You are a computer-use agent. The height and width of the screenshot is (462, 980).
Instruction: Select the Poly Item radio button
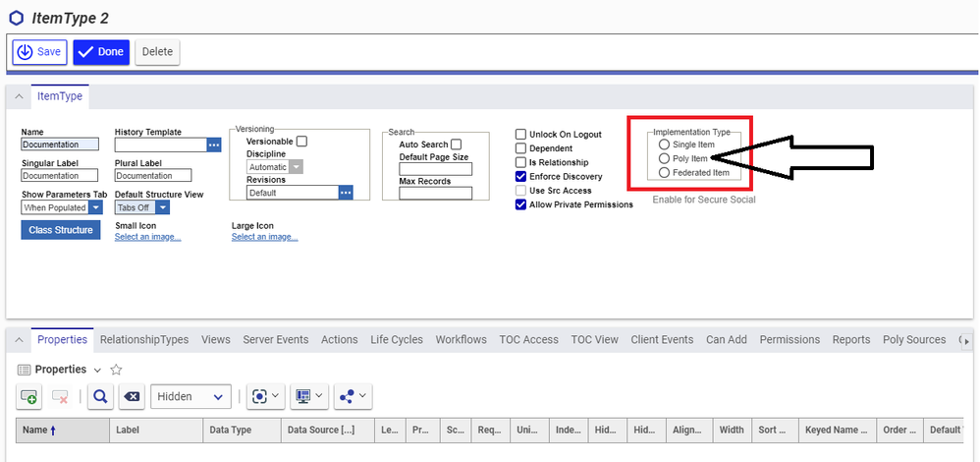click(x=665, y=158)
